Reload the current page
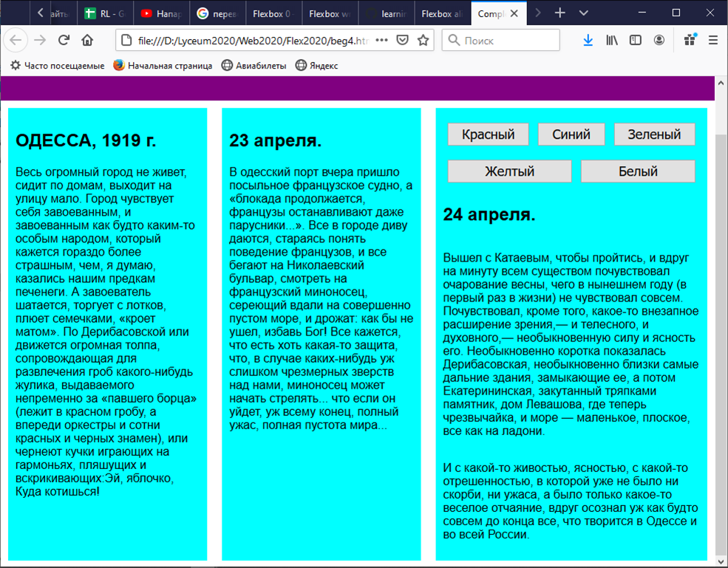The height and width of the screenshot is (568, 728). (x=64, y=40)
